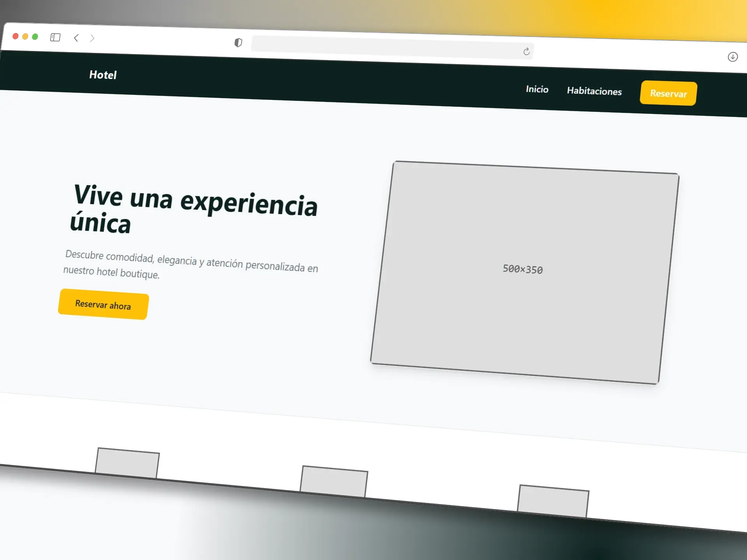
Task: Click the green full-screen traffic light button
Action: pyautogui.click(x=35, y=36)
